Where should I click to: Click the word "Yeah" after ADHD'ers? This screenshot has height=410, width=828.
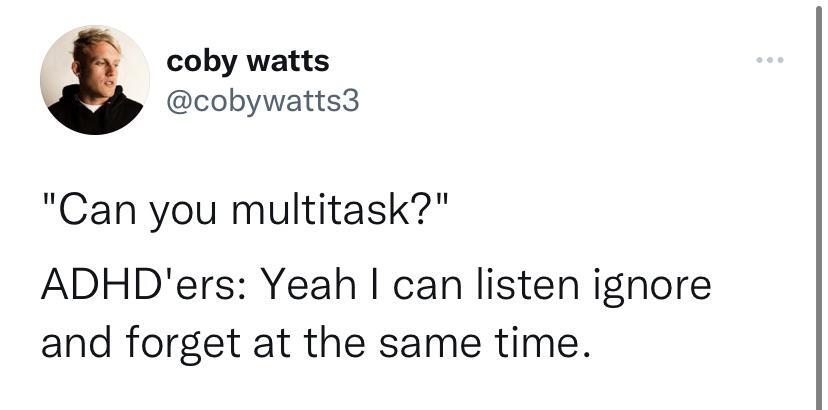click(310, 285)
